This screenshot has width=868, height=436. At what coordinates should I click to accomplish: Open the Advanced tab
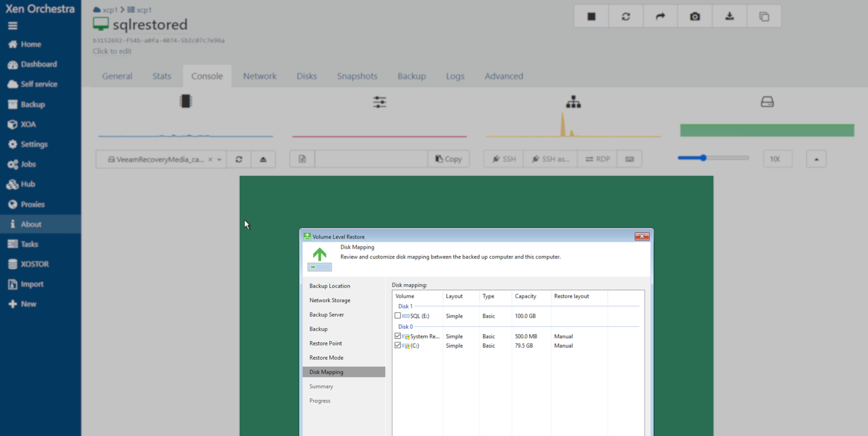504,76
